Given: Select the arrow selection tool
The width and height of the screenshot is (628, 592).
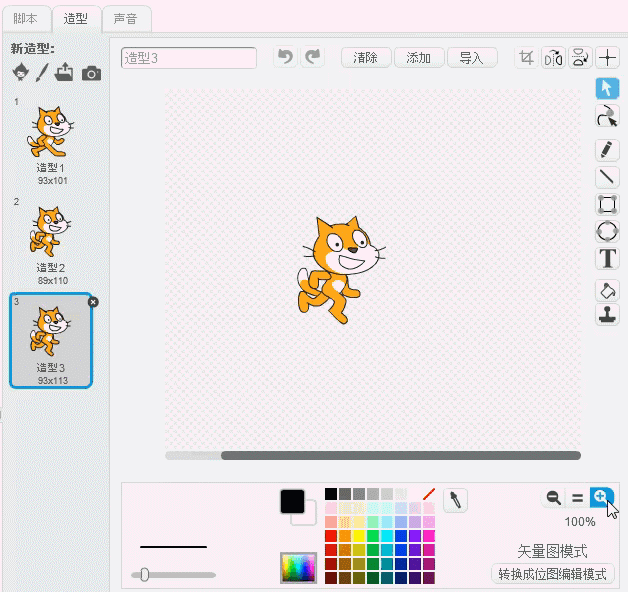Looking at the screenshot, I should point(607,88).
